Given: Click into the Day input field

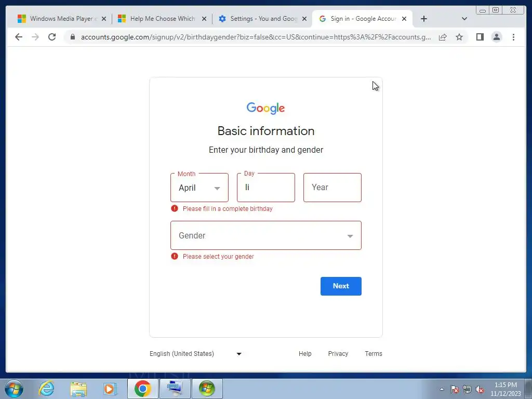Looking at the screenshot, I should click(x=266, y=188).
